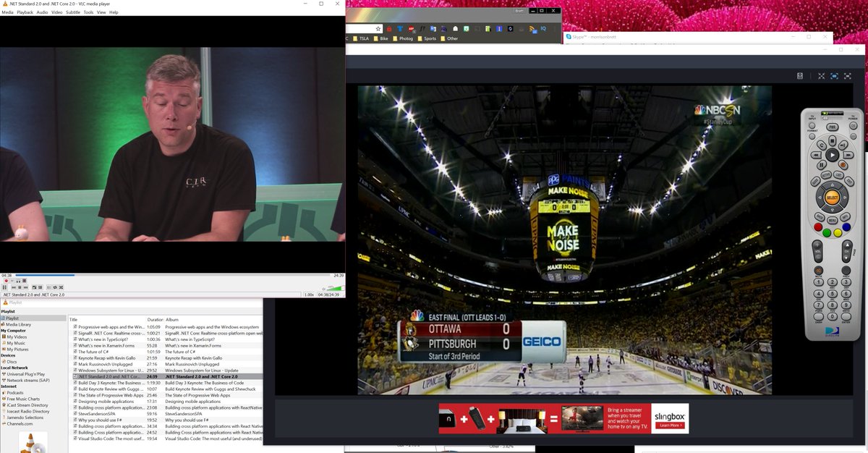
Task: Select 'The future of C#' playlist row
Action: (166, 352)
